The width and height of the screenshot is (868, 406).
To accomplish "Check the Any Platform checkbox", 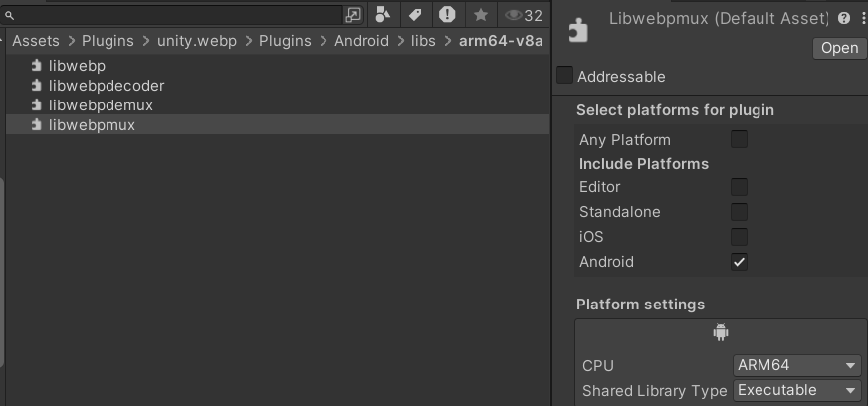I will coord(739,139).
